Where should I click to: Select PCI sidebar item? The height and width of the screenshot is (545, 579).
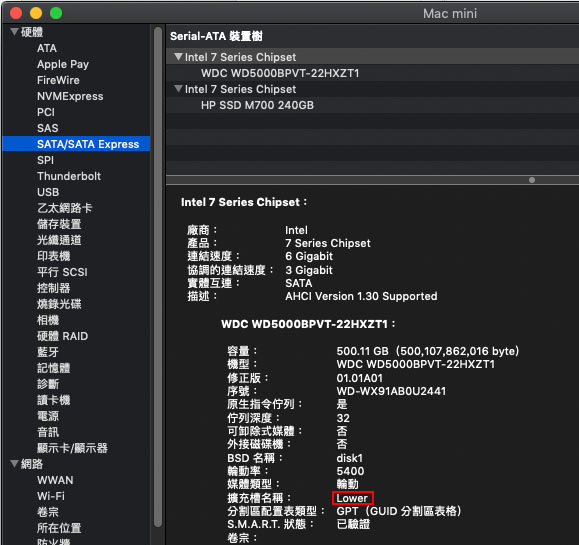(46, 112)
